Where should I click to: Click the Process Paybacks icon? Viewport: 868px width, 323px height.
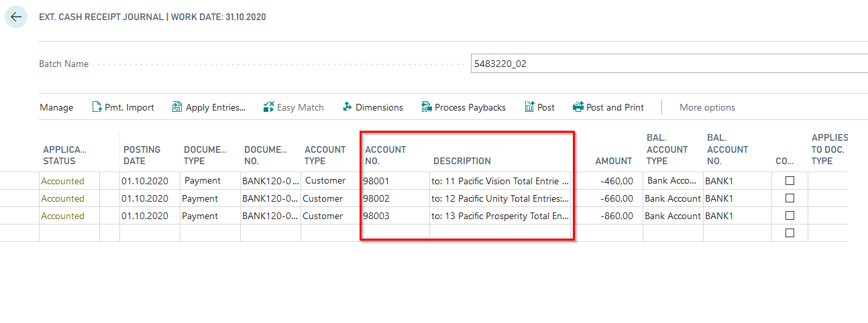[426, 107]
